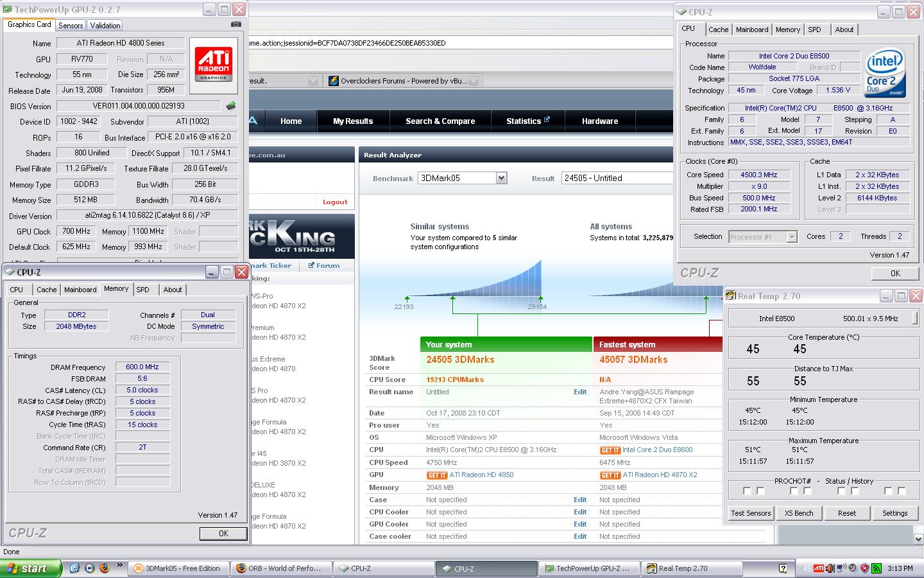Close the Overclockers Forums browser tab
The width and height of the screenshot is (924, 578).
473,81
